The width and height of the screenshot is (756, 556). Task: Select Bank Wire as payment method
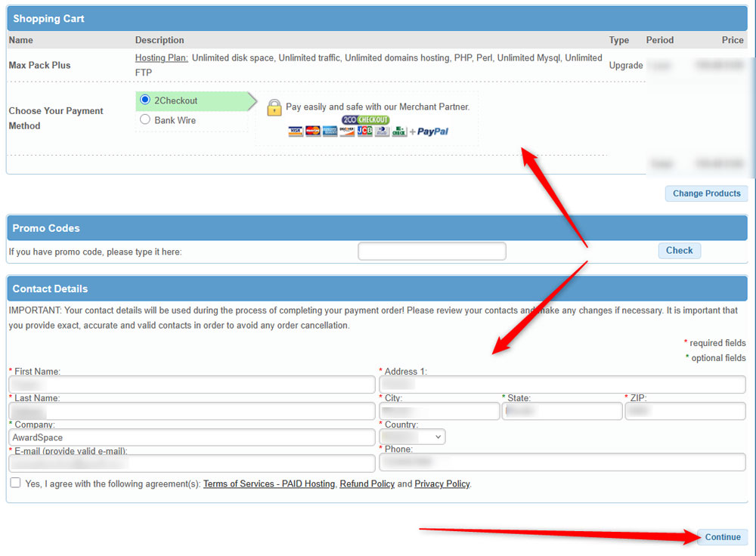click(x=144, y=119)
